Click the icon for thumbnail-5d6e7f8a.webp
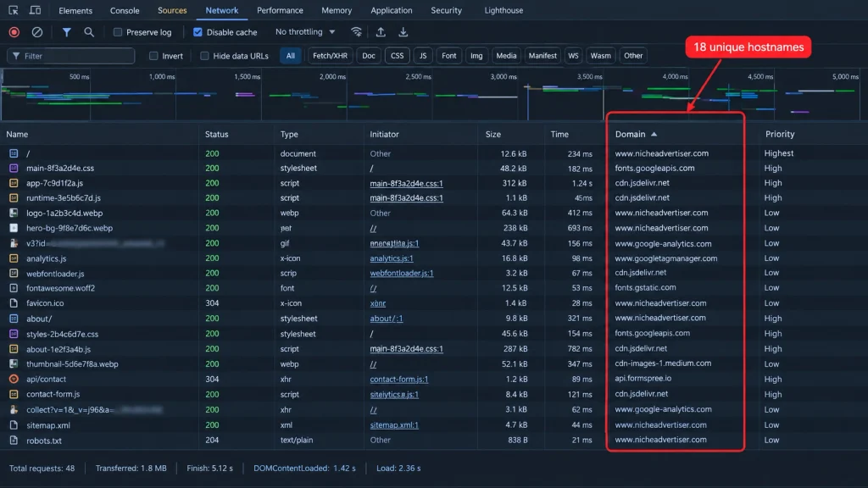This screenshot has height=488, width=868. pos(14,364)
